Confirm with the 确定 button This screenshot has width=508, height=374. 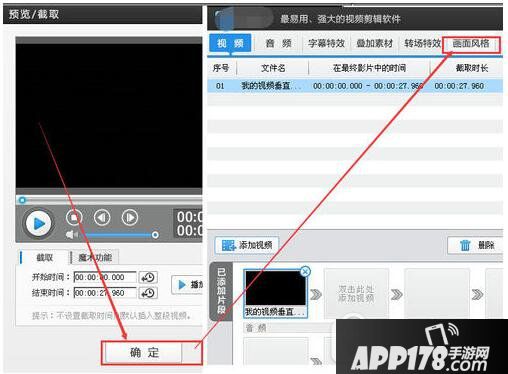tap(144, 352)
